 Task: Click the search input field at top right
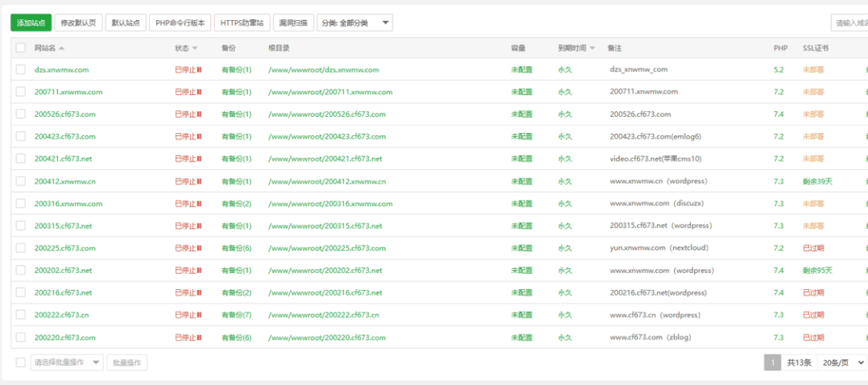(x=849, y=23)
